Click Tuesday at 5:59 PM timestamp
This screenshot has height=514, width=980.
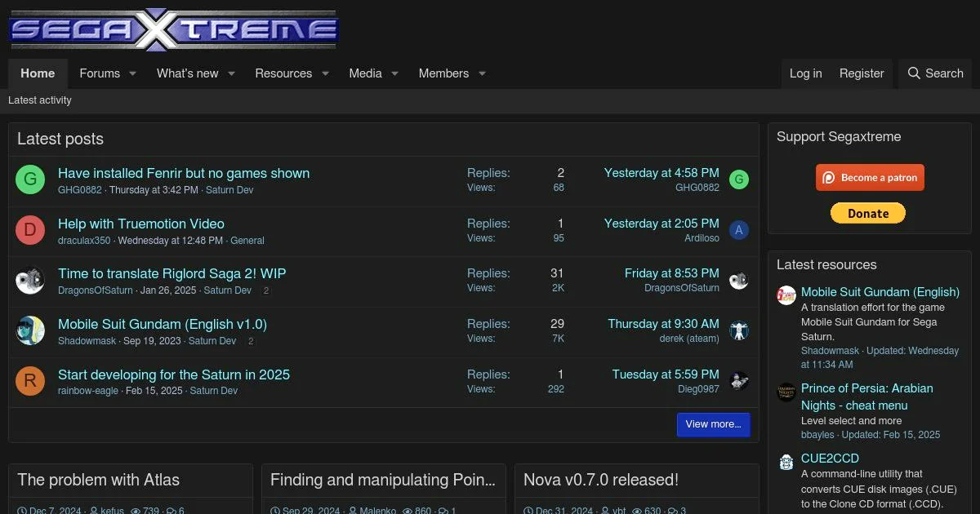point(666,374)
